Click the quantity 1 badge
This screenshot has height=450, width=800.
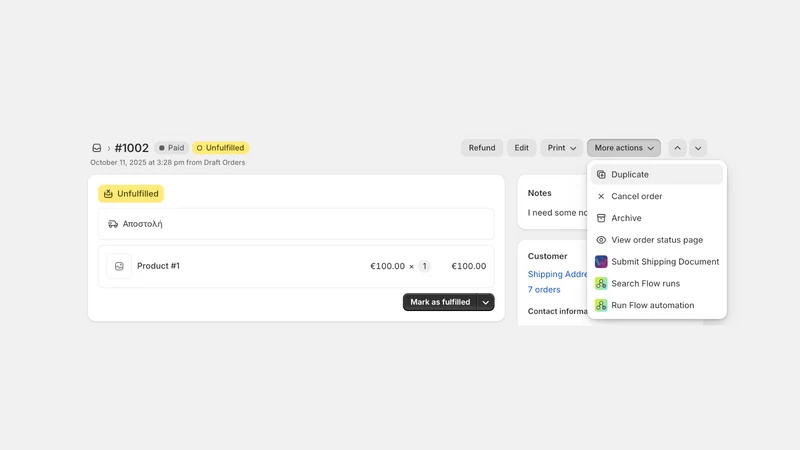(424, 266)
